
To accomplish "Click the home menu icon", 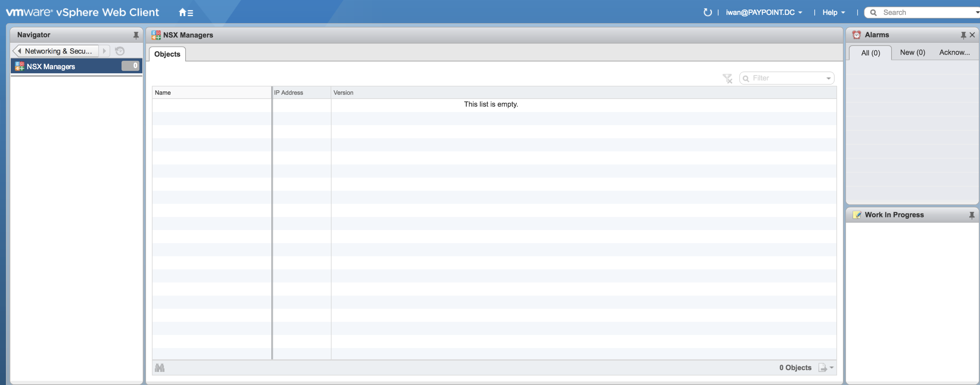I will 186,13.
